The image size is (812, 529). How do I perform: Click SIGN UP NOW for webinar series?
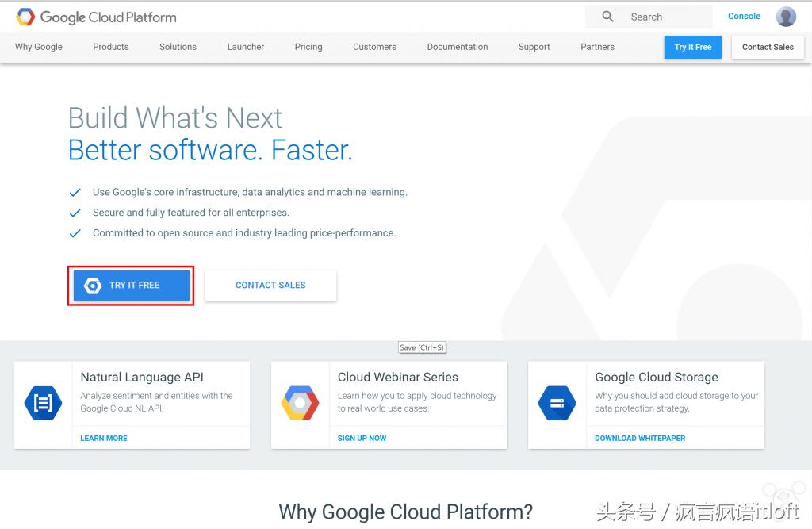362,439
